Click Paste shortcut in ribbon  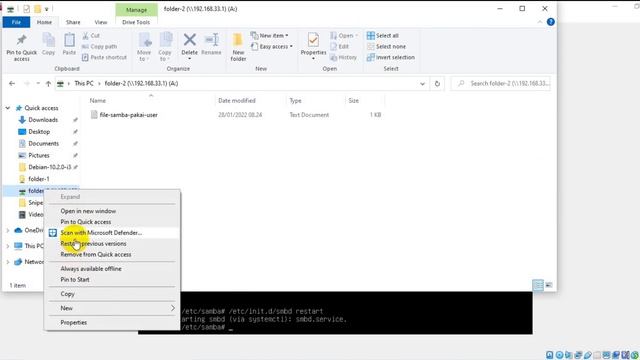point(104,58)
